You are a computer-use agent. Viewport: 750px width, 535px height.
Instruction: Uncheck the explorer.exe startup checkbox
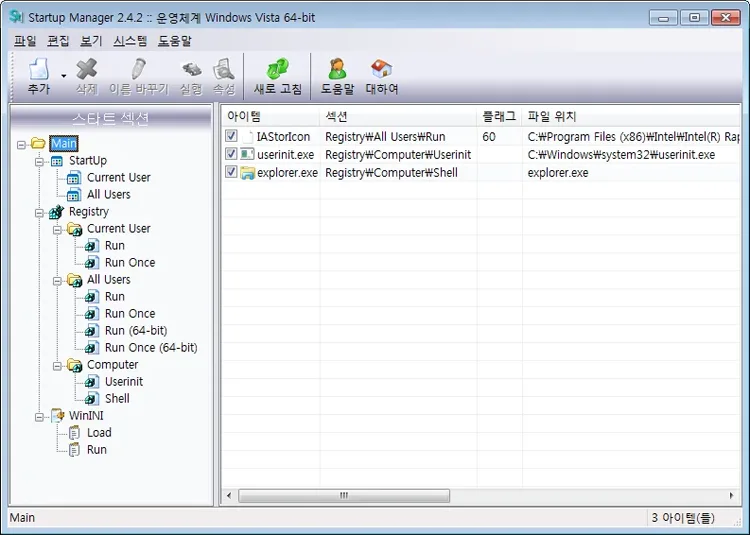pos(231,172)
